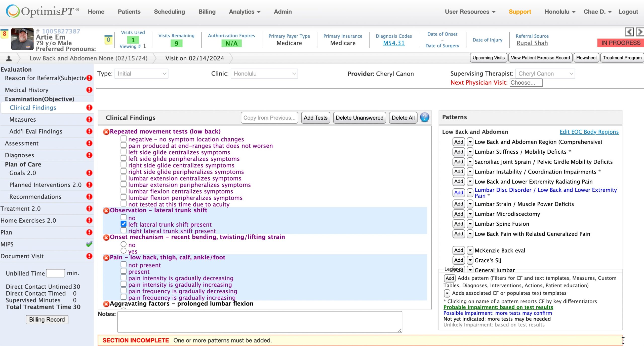Check lumbar flexion centralizes symptoms
The height and width of the screenshot is (346, 644).
click(124, 191)
